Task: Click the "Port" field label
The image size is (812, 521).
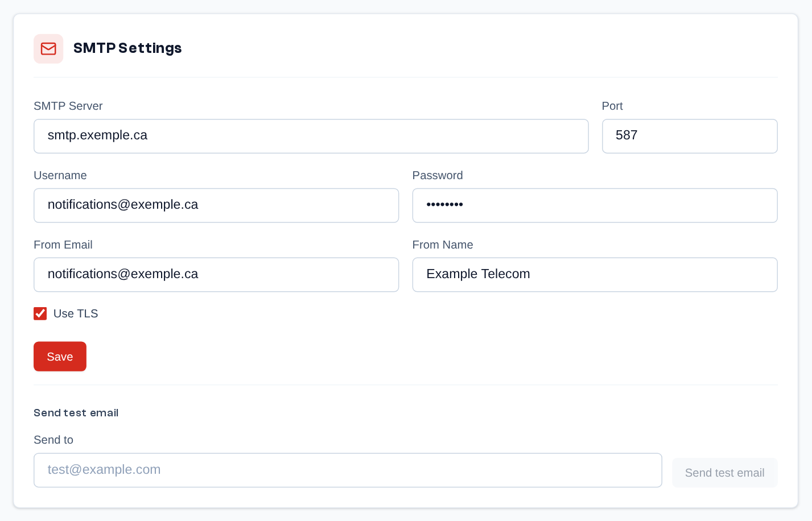Action: (x=612, y=106)
